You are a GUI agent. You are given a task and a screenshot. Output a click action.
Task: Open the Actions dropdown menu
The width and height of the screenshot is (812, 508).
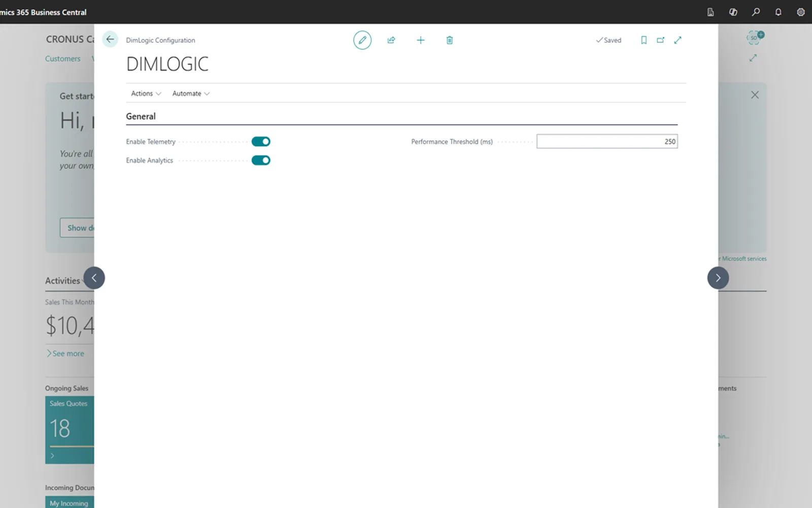[x=146, y=93]
